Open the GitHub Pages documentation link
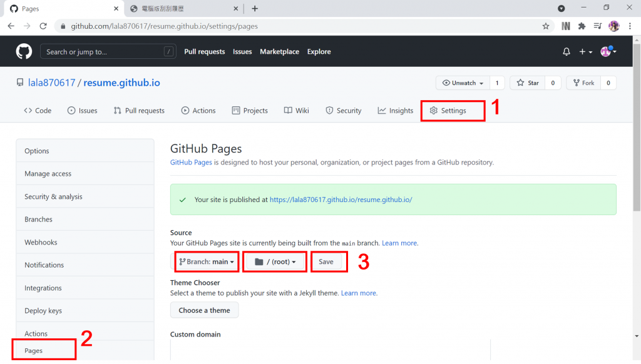 (x=191, y=162)
